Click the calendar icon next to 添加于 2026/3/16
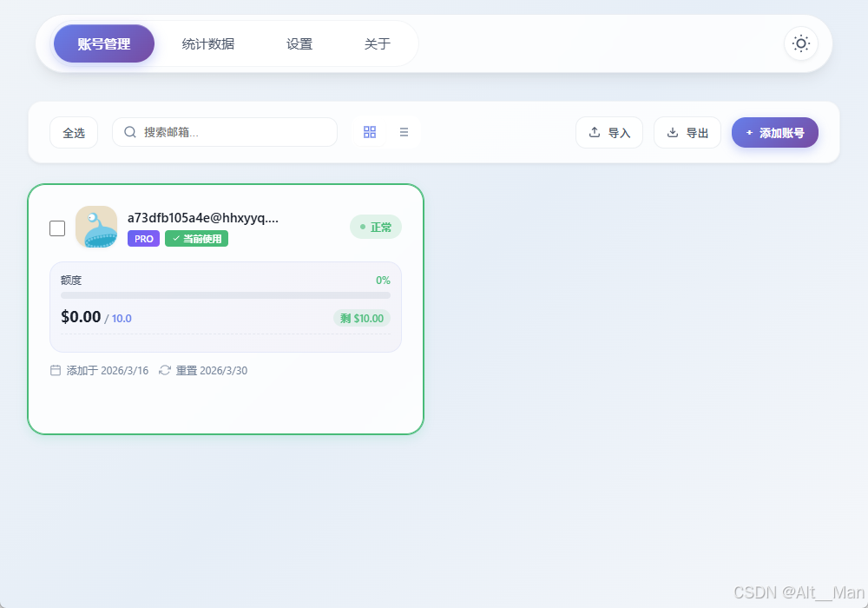 coord(56,370)
